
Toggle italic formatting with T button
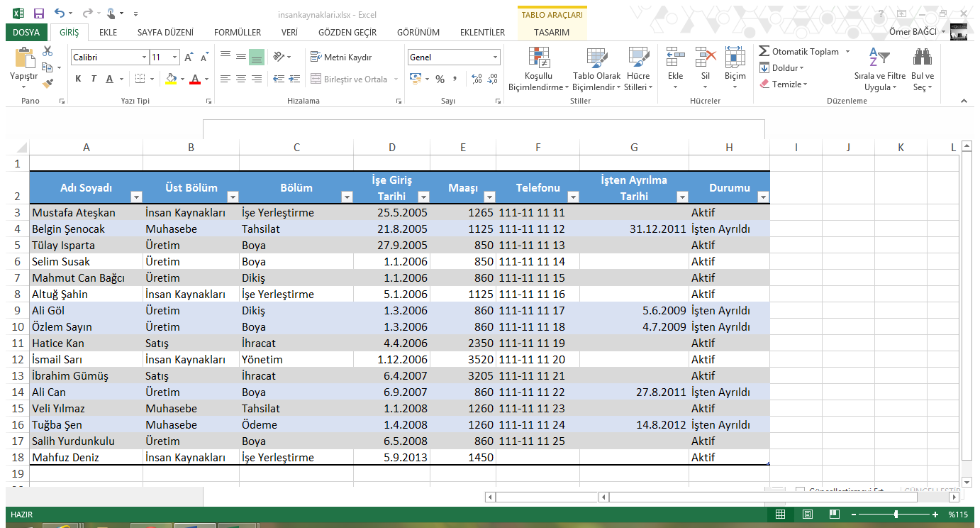tap(94, 79)
